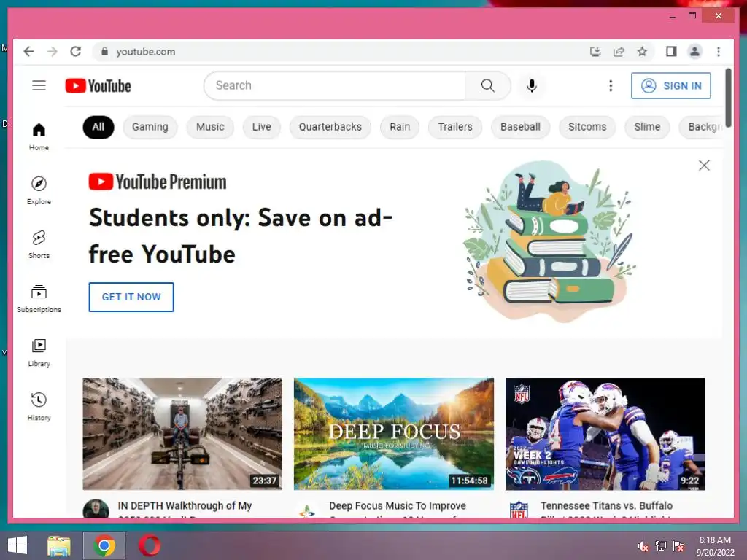The image size is (747, 560).
Task: Open Library in the sidebar
Action: (x=39, y=352)
